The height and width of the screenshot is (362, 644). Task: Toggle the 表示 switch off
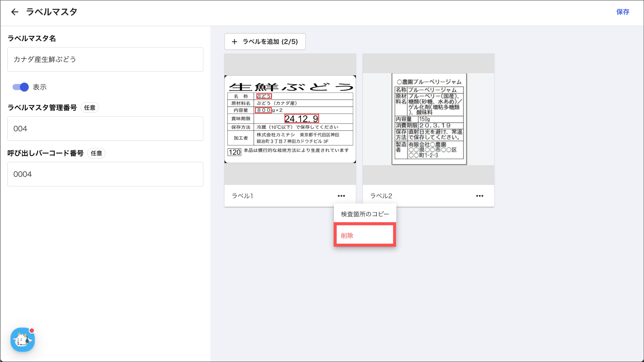20,87
